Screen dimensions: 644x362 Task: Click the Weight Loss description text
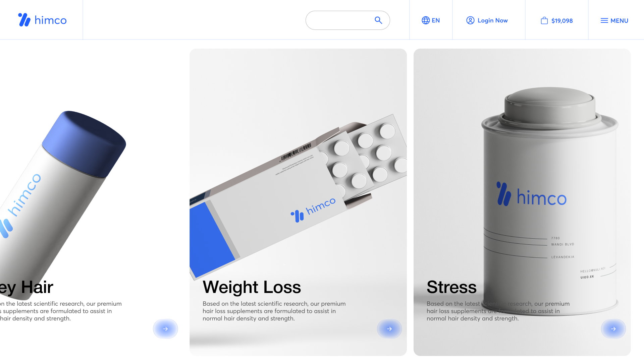(x=274, y=311)
